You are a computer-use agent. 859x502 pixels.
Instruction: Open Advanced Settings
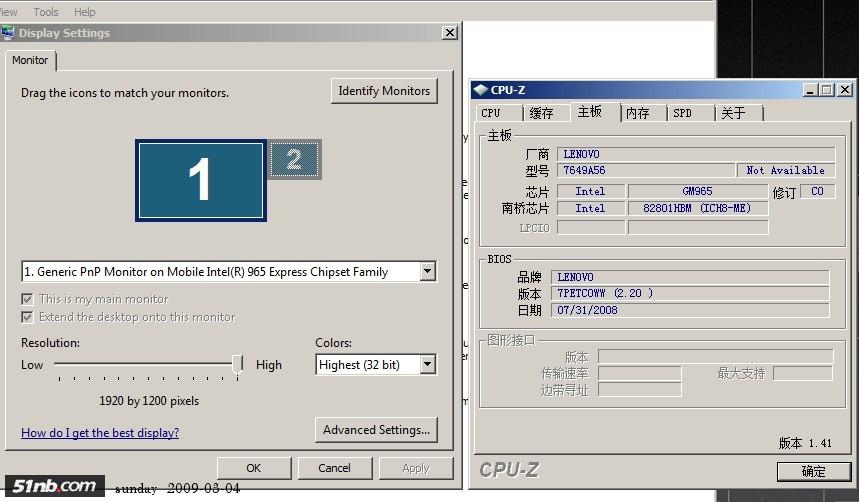[376, 430]
